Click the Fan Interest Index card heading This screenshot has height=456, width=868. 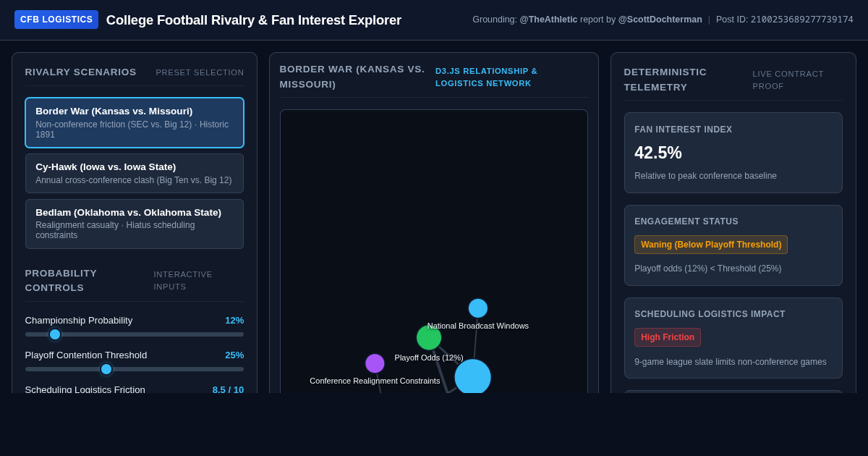pos(684,130)
